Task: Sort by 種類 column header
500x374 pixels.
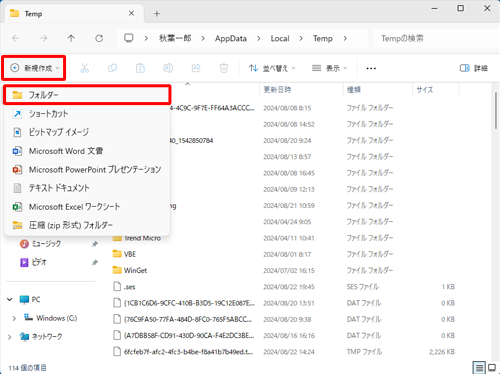Action: pyautogui.click(x=378, y=90)
